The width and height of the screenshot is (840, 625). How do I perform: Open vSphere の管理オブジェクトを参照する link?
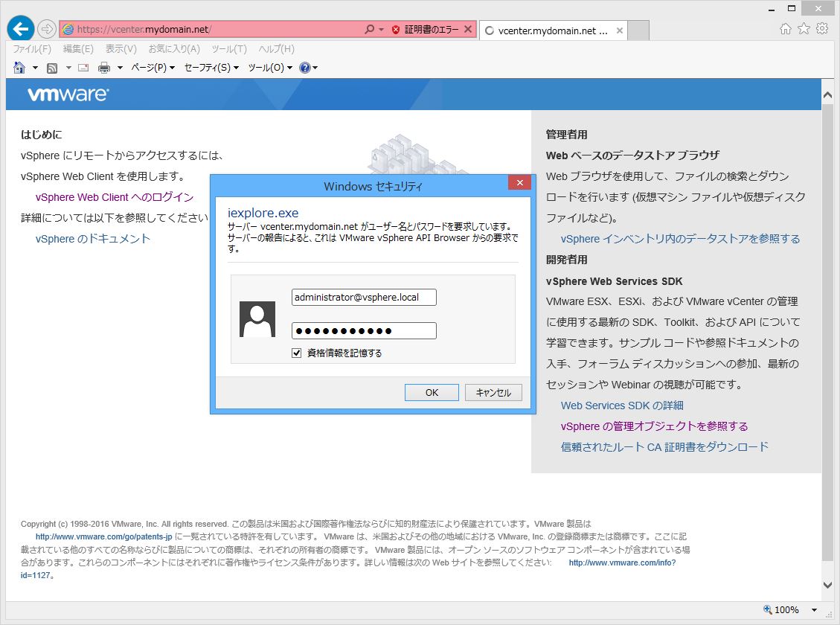[x=654, y=426]
